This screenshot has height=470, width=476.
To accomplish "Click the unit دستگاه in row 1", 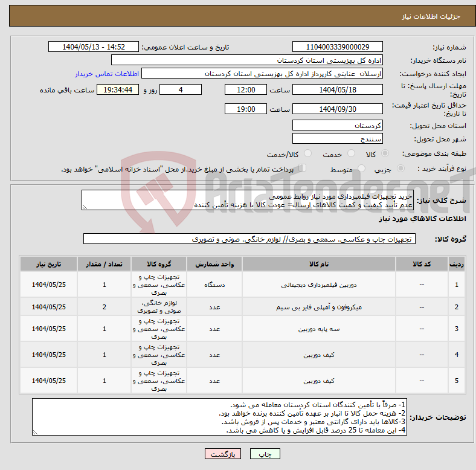I will click(x=214, y=285).
